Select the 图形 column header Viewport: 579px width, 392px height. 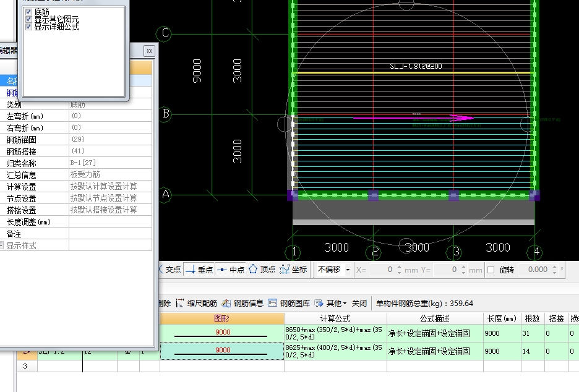222,318
